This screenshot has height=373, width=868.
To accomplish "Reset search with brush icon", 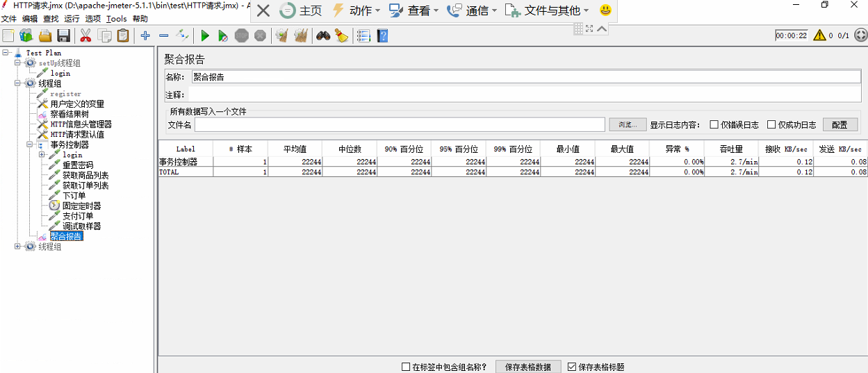I will (x=341, y=35).
